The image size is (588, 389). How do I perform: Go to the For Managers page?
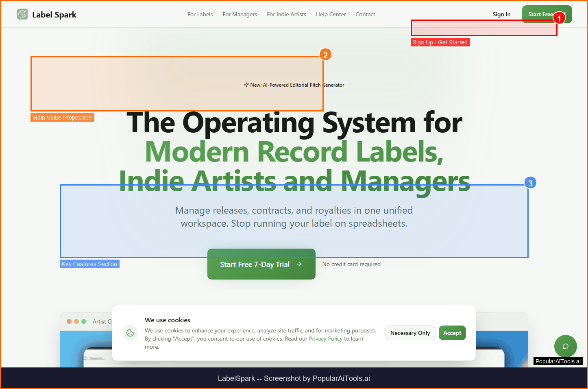click(240, 14)
